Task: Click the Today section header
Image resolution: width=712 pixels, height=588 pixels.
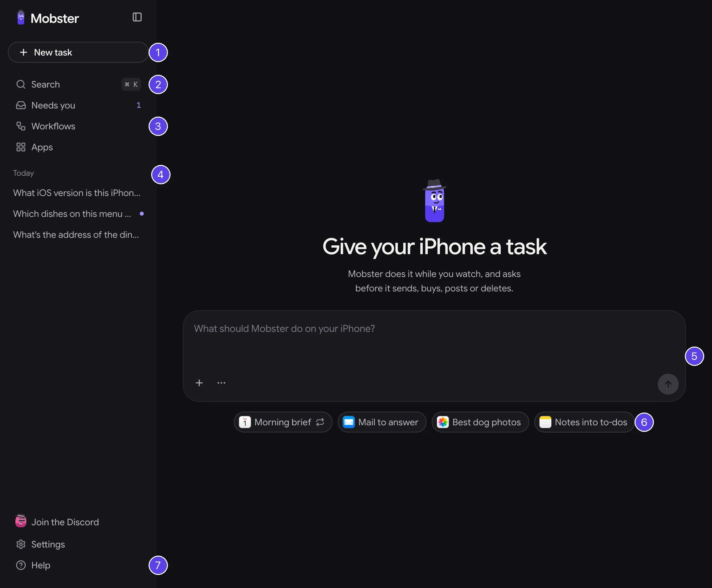Action: pos(24,173)
